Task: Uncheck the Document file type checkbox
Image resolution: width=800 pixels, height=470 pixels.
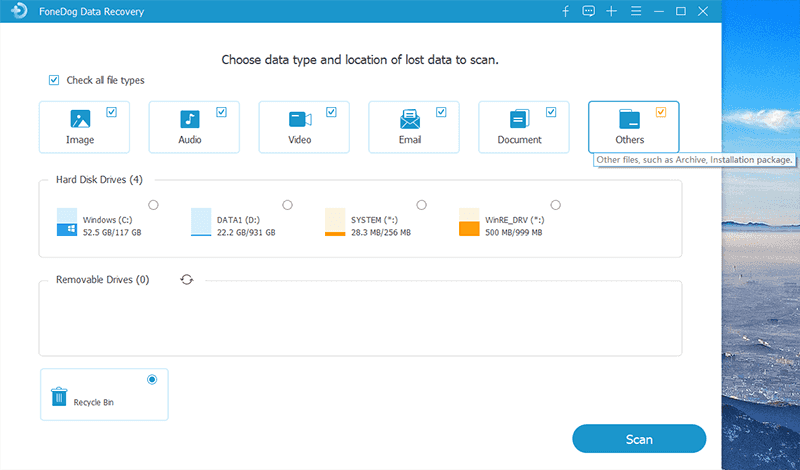Action: pyautogui.click(x=551, y=112)
